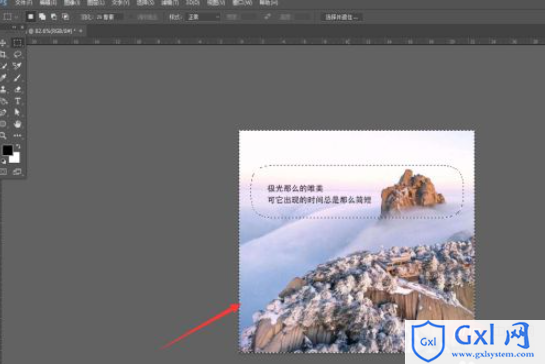
Task: Select the Lasso tool
Action: [x=17, y=55]
